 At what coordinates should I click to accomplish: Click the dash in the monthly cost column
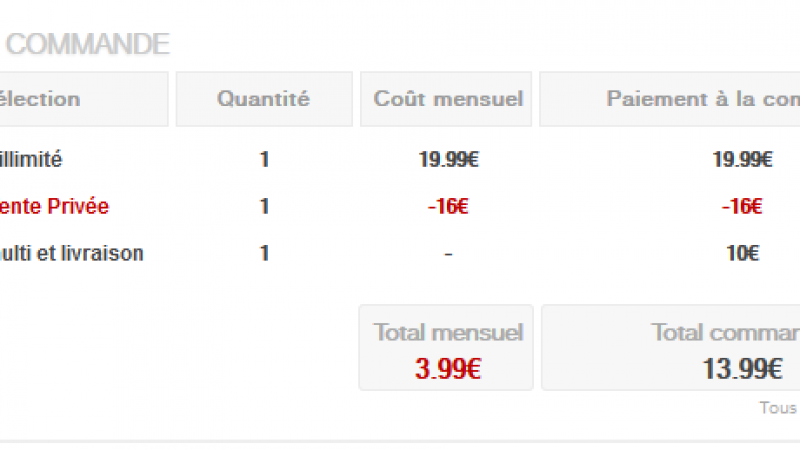[x=448, y=254]
